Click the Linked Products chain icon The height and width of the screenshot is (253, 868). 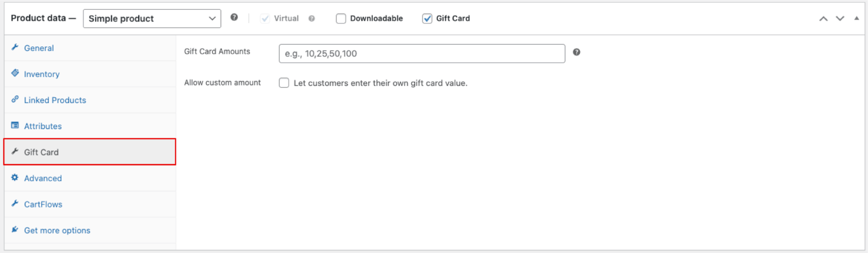click(14, 100)
